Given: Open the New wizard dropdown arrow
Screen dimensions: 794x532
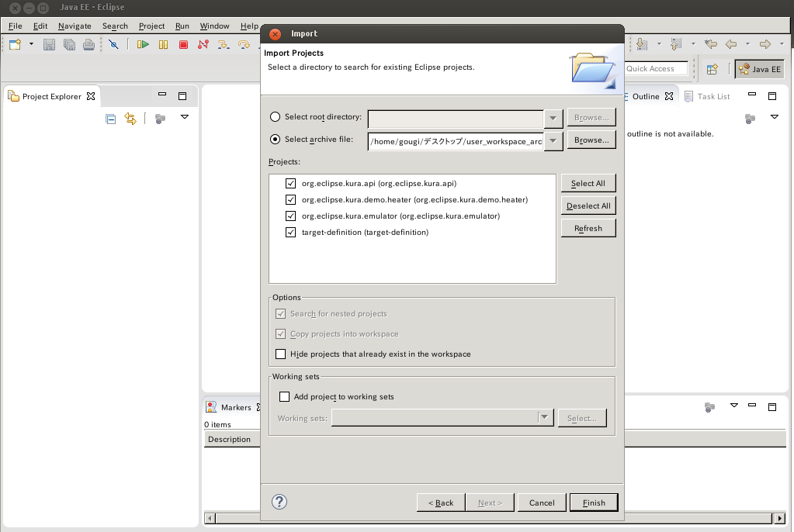Looking at the screenshot, I should click(31, 44).
